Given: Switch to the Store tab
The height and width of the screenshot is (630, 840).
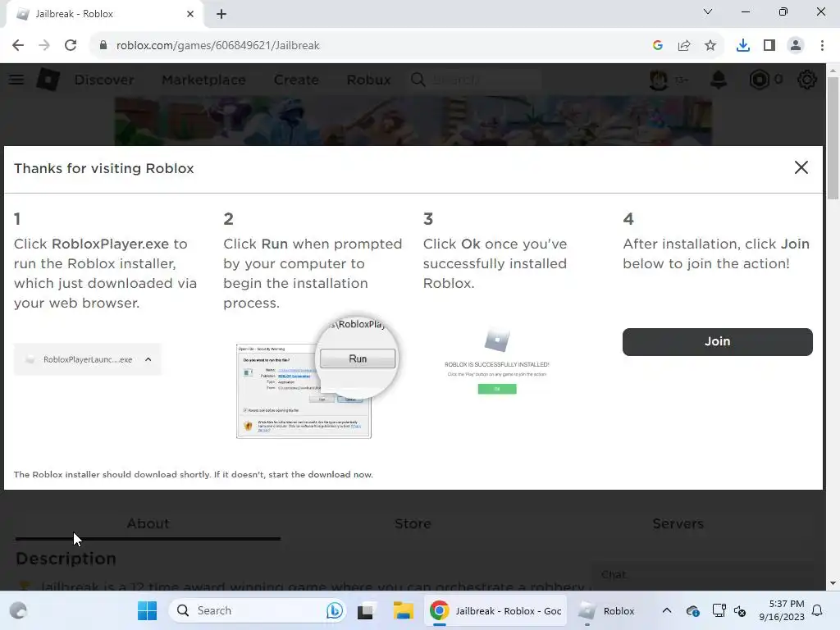Looking at the screenshot, I should pyautogui.click(x=413, y=523).
